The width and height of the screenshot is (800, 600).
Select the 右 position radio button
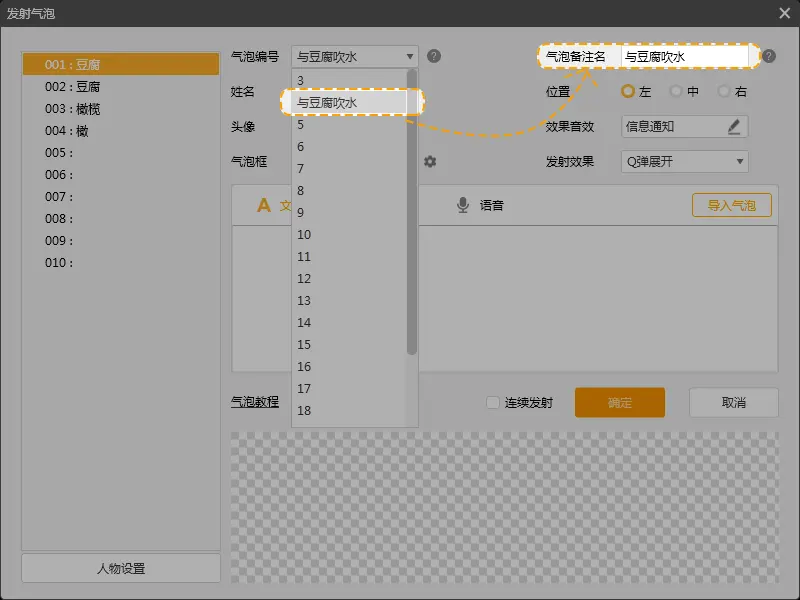[723, 91]
